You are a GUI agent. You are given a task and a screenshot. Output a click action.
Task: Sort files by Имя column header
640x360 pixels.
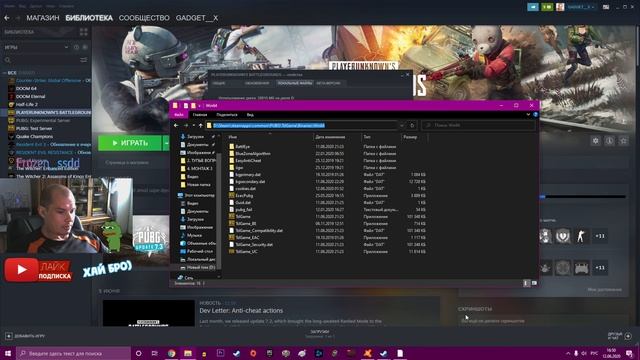pyautogui.click(x=233, y=137)
